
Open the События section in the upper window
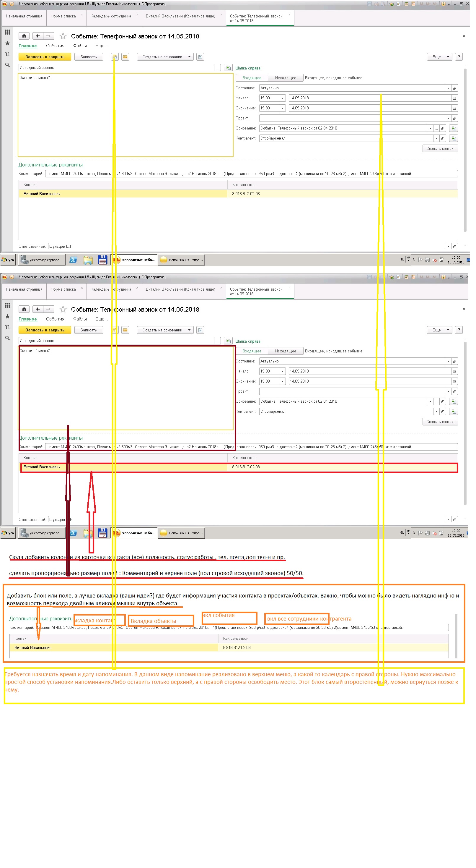[x=55, y=46]
